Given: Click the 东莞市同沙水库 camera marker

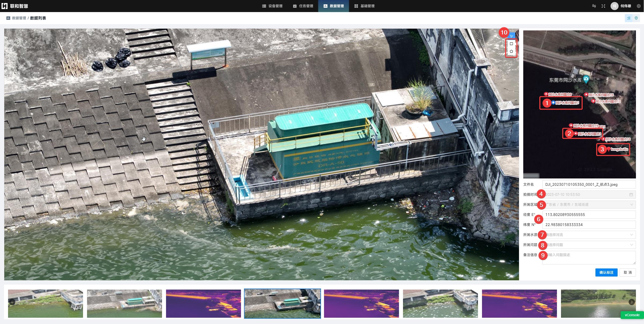Looking at the screenshot, I should coord(586,79).
